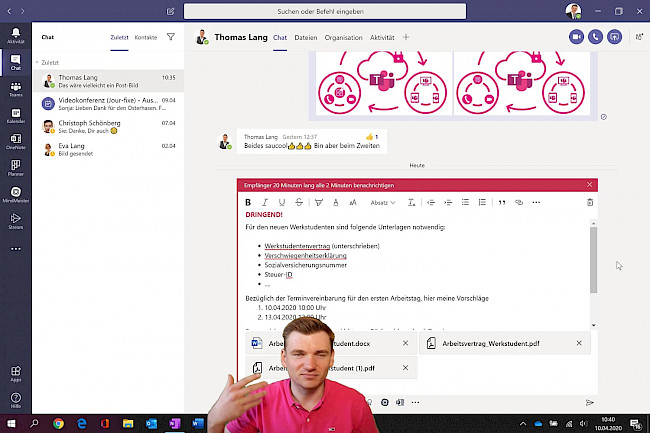The height and width of the screenshot is (433, 650).
Task: Open the filter icon in the chat list
Action: coord(170,37)
